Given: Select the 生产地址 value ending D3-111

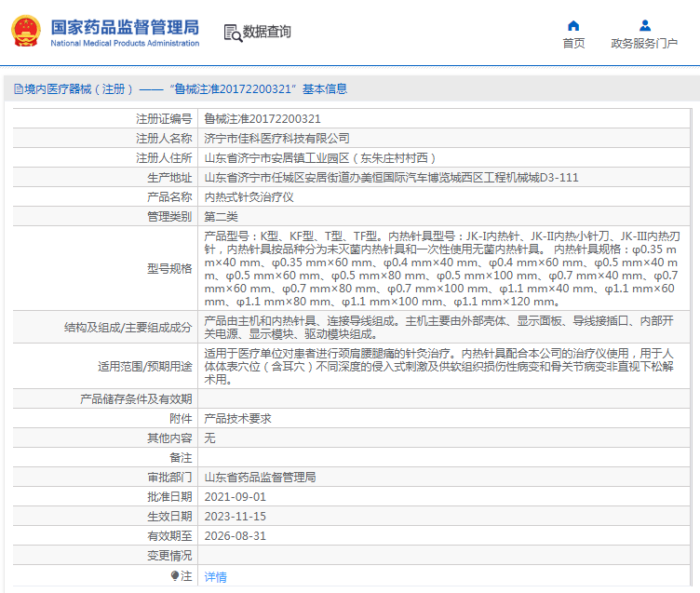Looking at the screenshot, I should point(391,178).
